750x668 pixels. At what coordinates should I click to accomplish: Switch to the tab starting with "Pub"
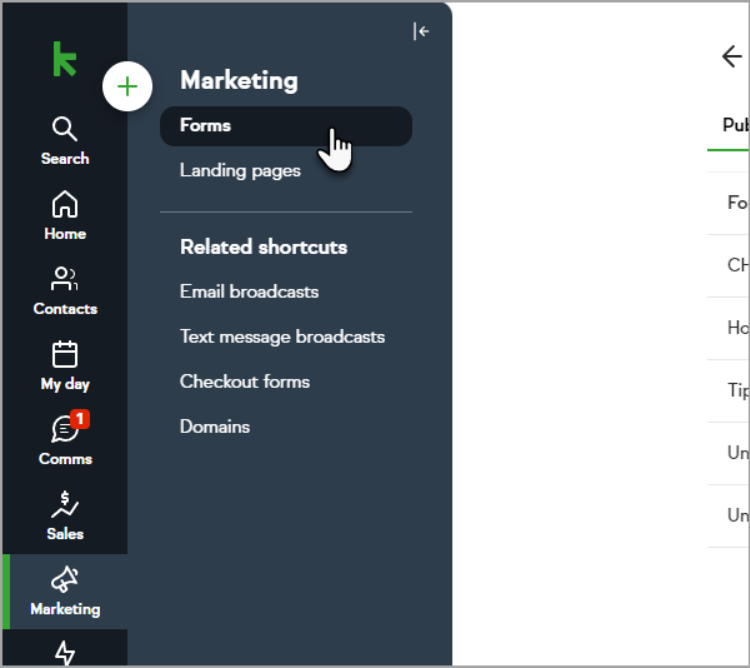pyautogui.click(x=735, y=126)
